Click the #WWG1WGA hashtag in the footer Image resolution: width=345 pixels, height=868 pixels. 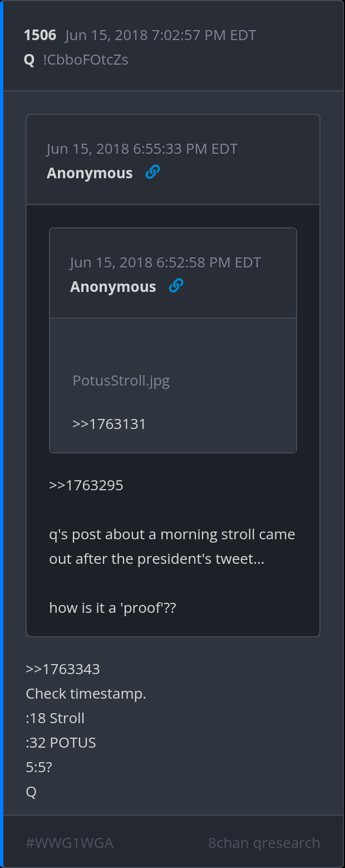[70, 843]
